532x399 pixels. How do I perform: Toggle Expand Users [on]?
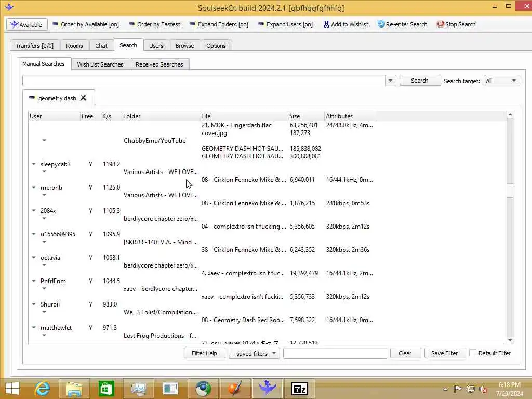(285, 24)
